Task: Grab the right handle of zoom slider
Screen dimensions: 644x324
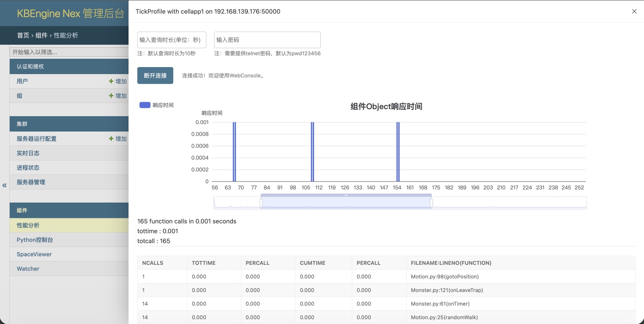Action: point(431,203)
